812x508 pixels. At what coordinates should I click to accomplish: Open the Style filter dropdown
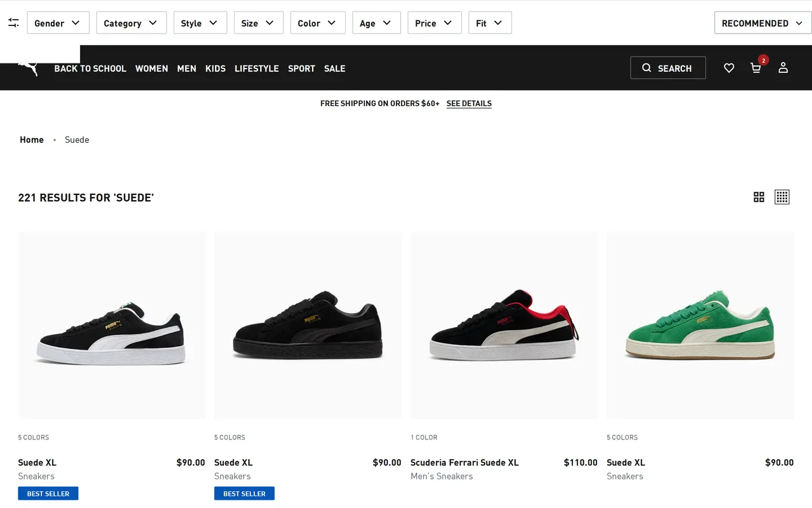200,23
